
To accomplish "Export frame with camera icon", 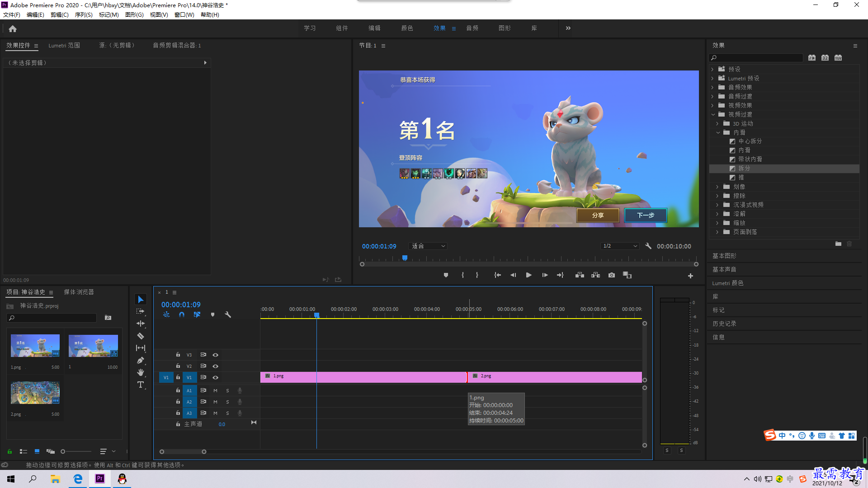I will point(612,275).
